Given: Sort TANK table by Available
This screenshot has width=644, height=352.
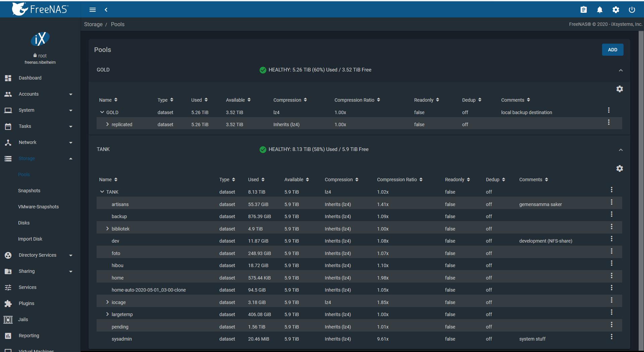Looking at the screenshot, I should coord(297,180).
